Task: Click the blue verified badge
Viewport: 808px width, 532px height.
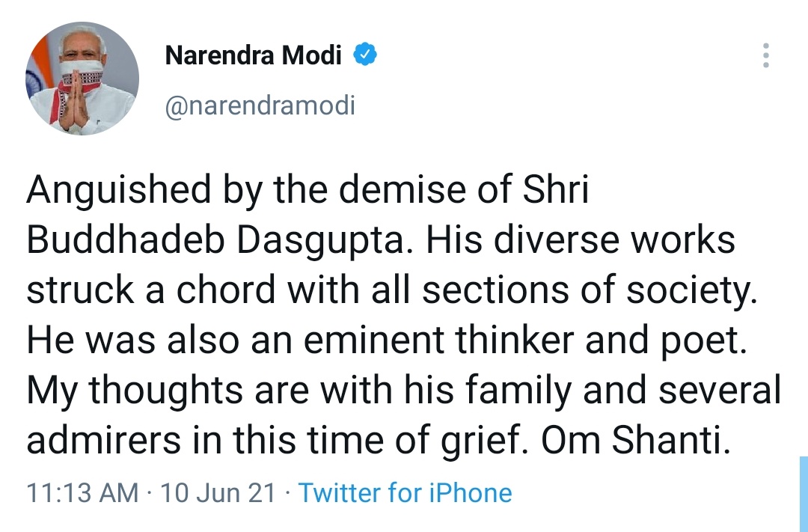Action: [x=365, y=54]
